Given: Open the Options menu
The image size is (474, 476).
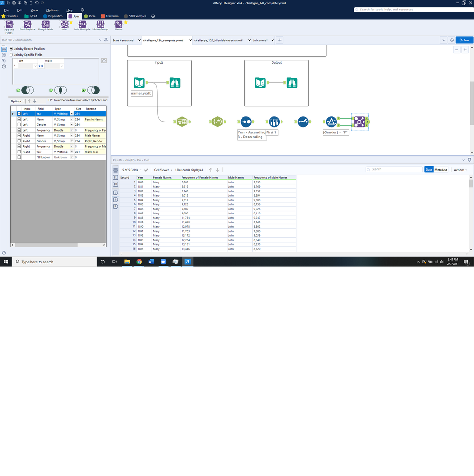Looking at the screenshot, I should click(52, 10).
